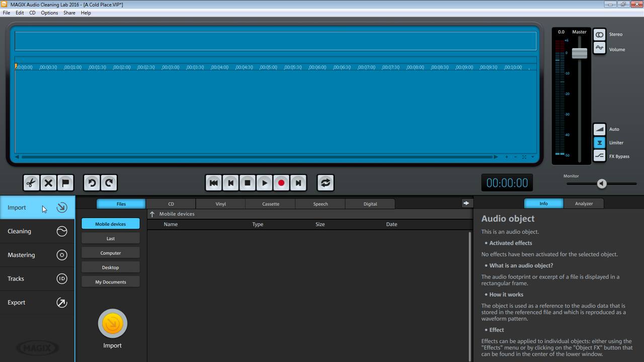Collapse info panel with the arrow button
The image size is (644, 362).
click(466, 203)
